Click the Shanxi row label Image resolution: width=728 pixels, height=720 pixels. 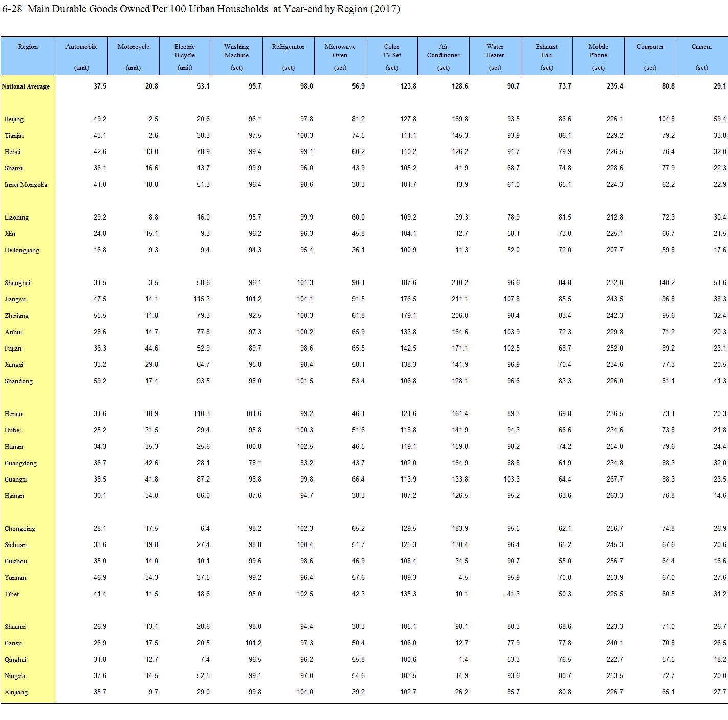(x=13, y=168)
